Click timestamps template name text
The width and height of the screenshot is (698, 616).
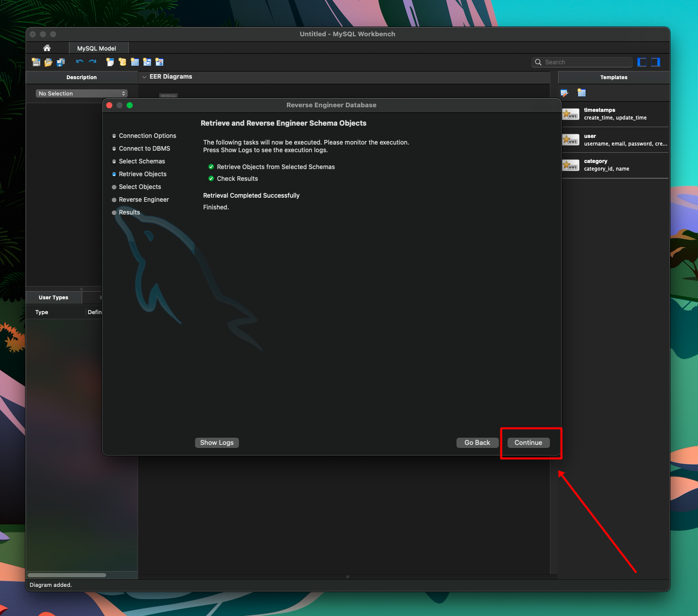click(x=599, y=110)
